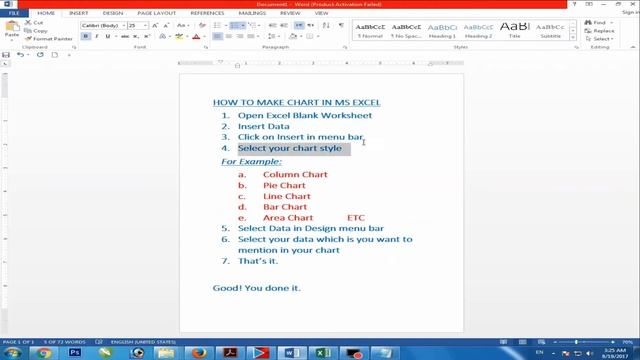The image size is (640, 360).
Task: Click the Paste icon
Action: (x=12, y=27)
